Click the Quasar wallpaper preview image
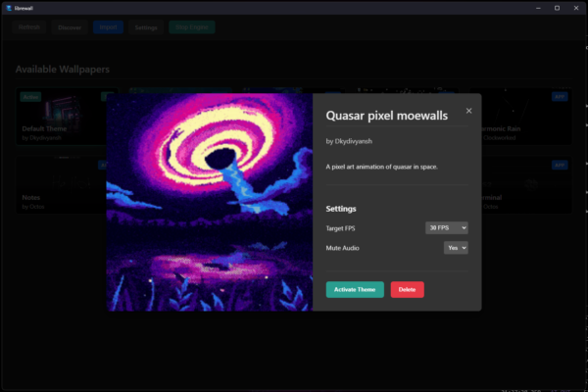This screenshot has width=588, height=392. pos(210,202)
